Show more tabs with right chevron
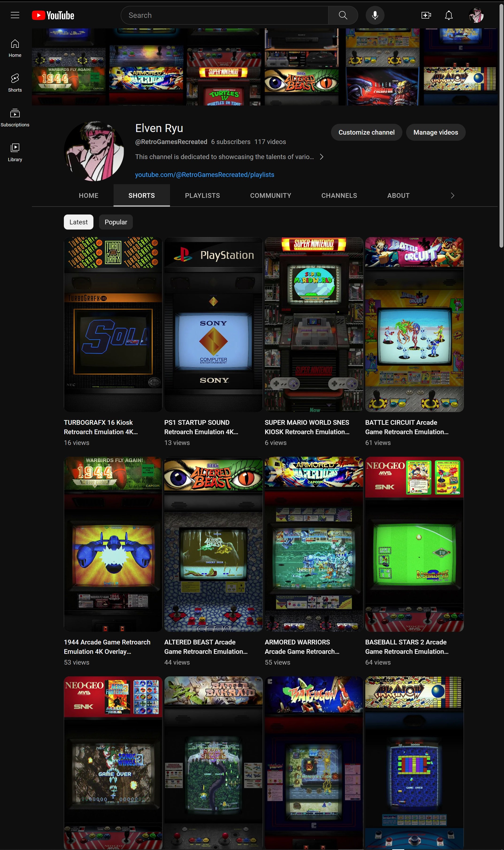 point(452,195)
